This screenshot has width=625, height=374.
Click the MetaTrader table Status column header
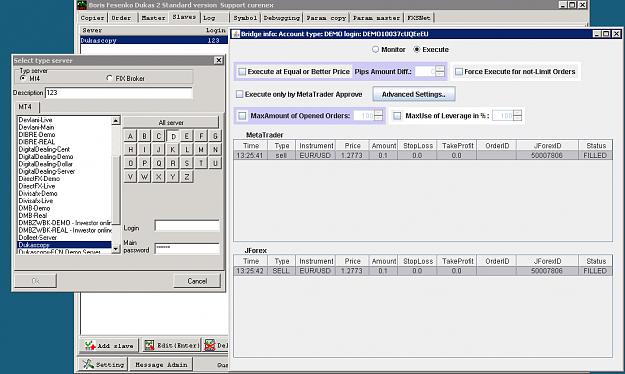pos(596,146)
